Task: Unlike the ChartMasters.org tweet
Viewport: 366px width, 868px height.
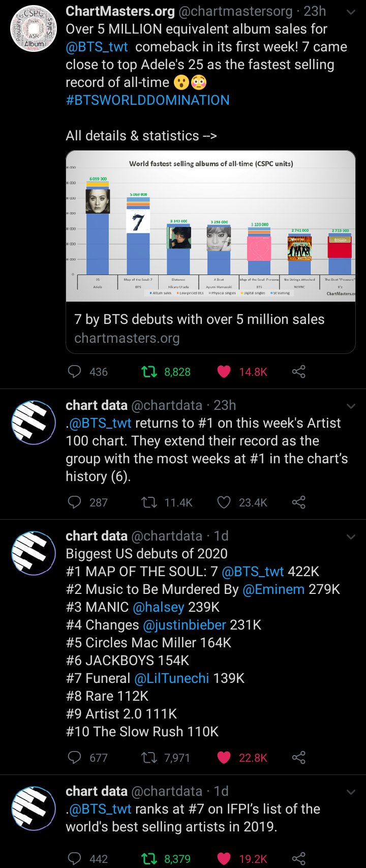Action: (x=224, y=372)
